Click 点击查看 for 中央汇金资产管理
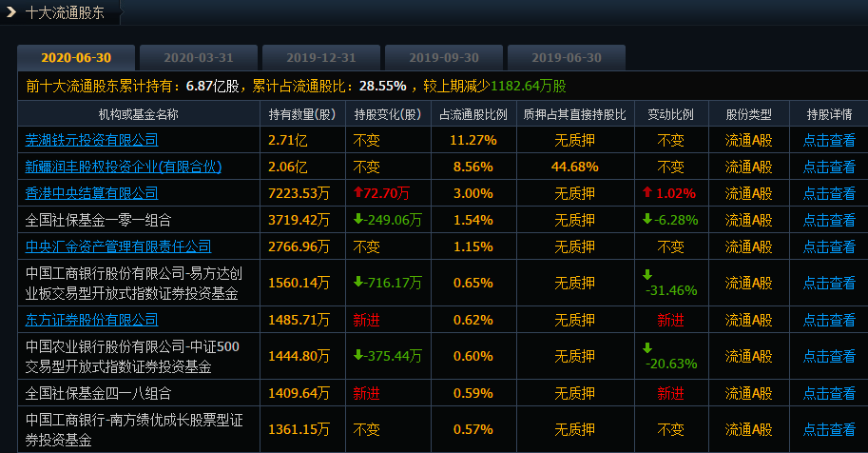Image resolution: width=868 pixels, height=453 pixels. point(829,246)
